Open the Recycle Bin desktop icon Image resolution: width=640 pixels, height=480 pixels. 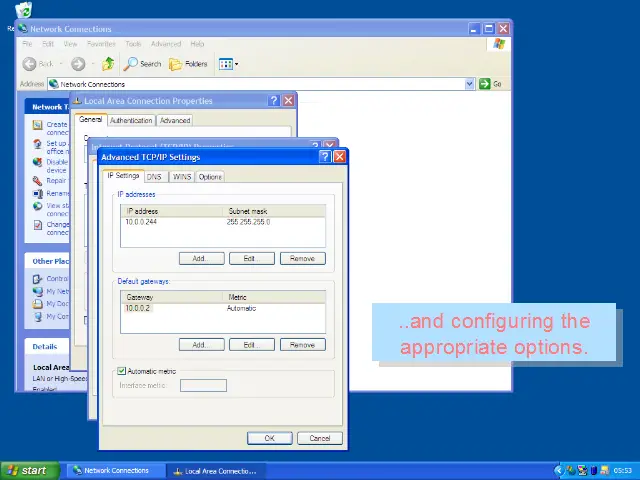click(22, 11)
